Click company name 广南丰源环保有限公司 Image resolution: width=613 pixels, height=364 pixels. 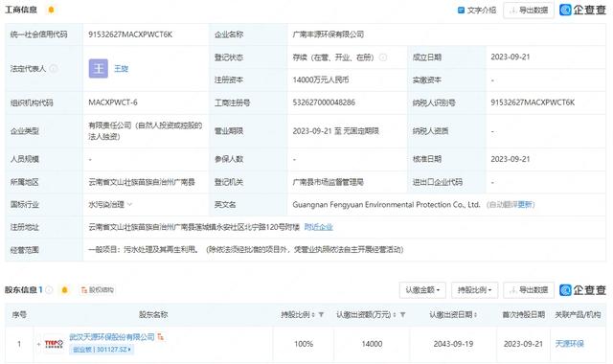coord(328,34)
